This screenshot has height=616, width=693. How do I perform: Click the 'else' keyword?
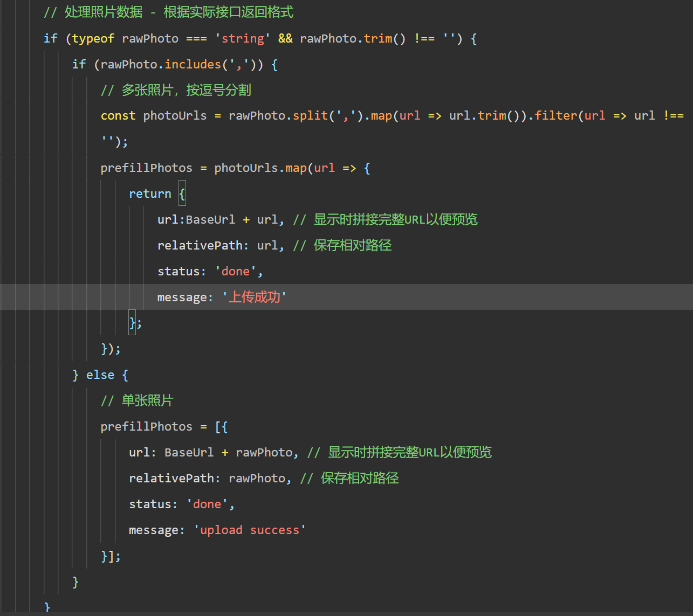[100, 375]
